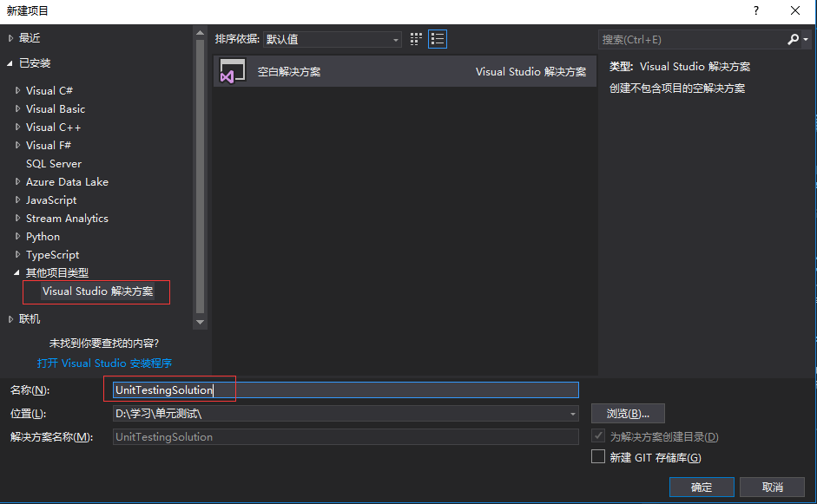Toggle 为解决方案创建目录 checkbox
Viewport: 817px width, 504px height.
pyautogui.click(x=598, y=435)
